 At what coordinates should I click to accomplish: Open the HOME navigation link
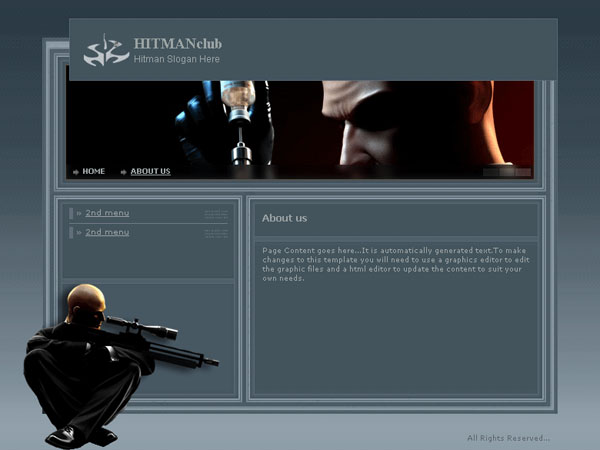pyautogui.click(x=94, y=171)
